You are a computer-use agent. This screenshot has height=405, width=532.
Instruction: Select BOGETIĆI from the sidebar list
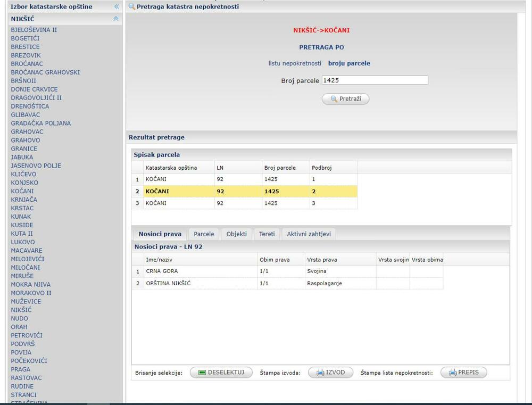tap(25, 38)
